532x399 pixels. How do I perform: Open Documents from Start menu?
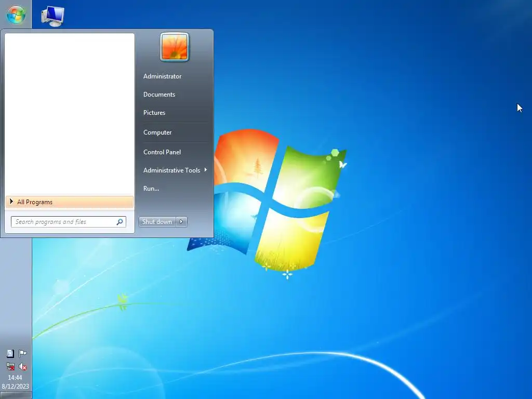click(159, 95)
